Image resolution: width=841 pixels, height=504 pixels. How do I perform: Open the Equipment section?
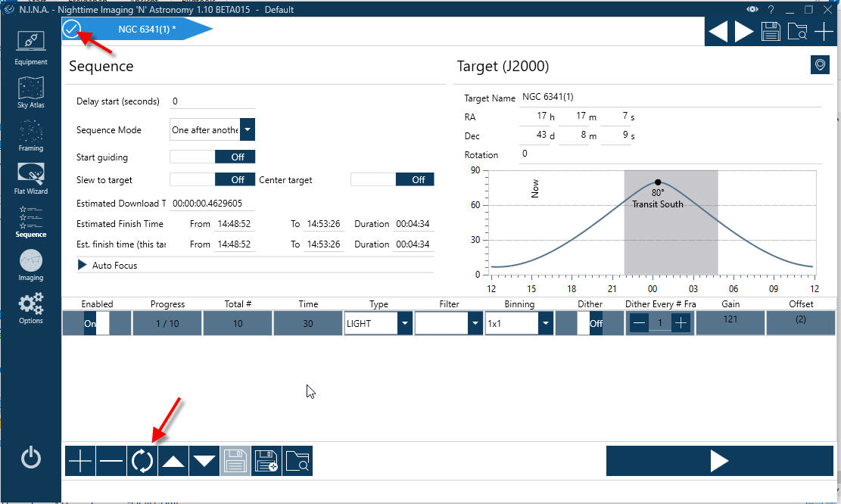[x=31, y=47]
